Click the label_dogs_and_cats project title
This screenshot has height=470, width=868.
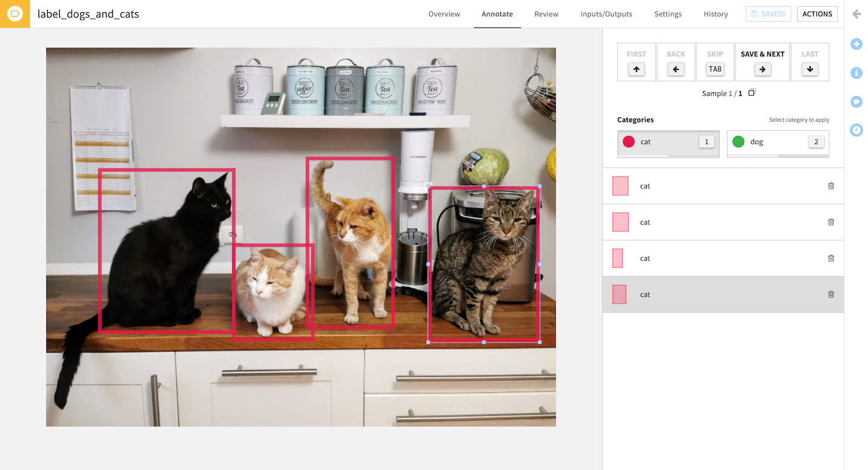click(88, 14)
